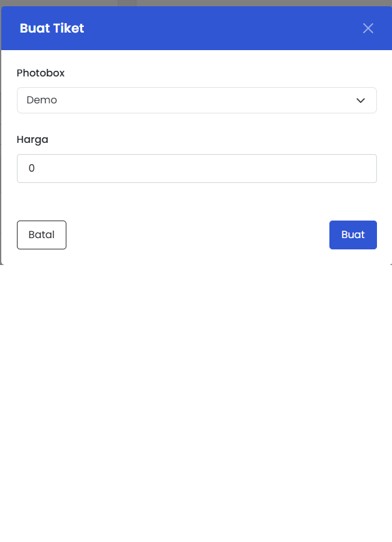
Task: Click the Buat Tiket dialog title
Action: pyautogui.click(x=52, y=28)
